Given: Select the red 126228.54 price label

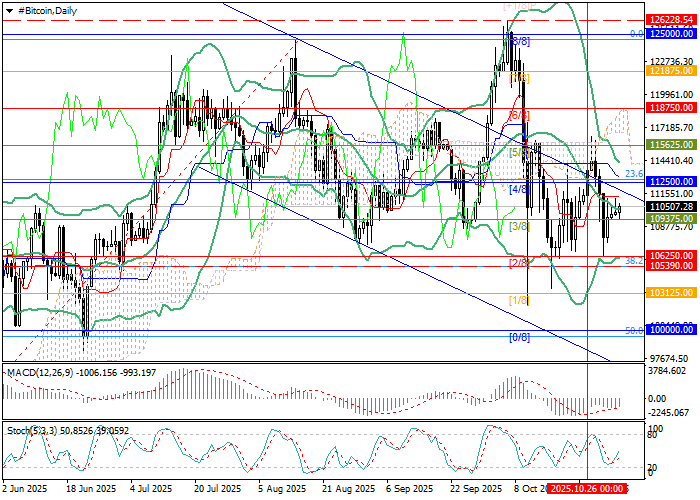Looking at the screenshot, I should coord(671,19).
